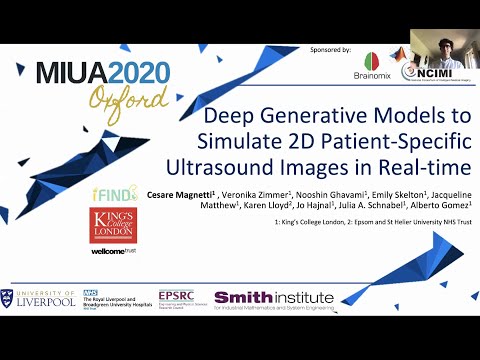The image size is (480, 360).
Task: Click the Brainomix sponsor logo
Action: (x=372, y=66)
